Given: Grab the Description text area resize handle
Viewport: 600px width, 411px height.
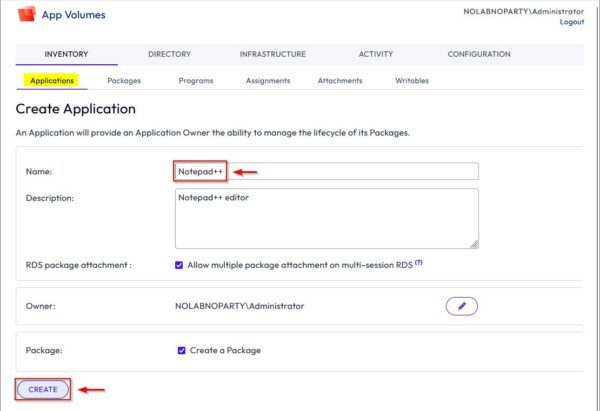Looking at the screenshot, I should pos(474,244).
